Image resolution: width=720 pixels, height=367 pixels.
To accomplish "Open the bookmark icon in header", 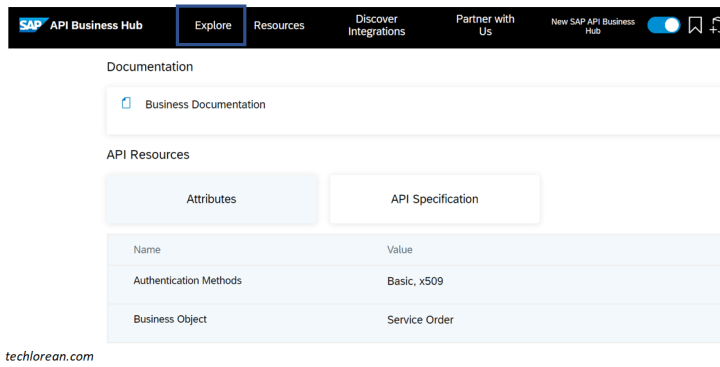I will 695,25.
